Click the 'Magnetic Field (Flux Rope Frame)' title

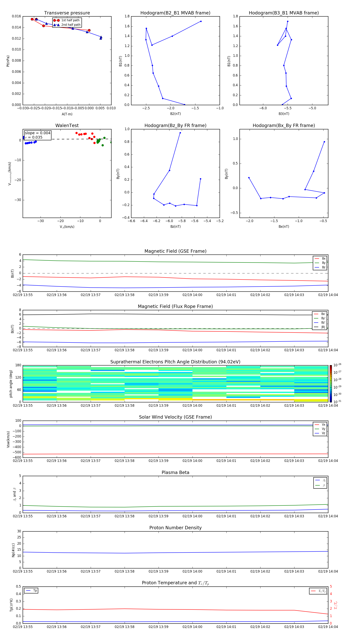pyautogui.click(x=175, y=307)
